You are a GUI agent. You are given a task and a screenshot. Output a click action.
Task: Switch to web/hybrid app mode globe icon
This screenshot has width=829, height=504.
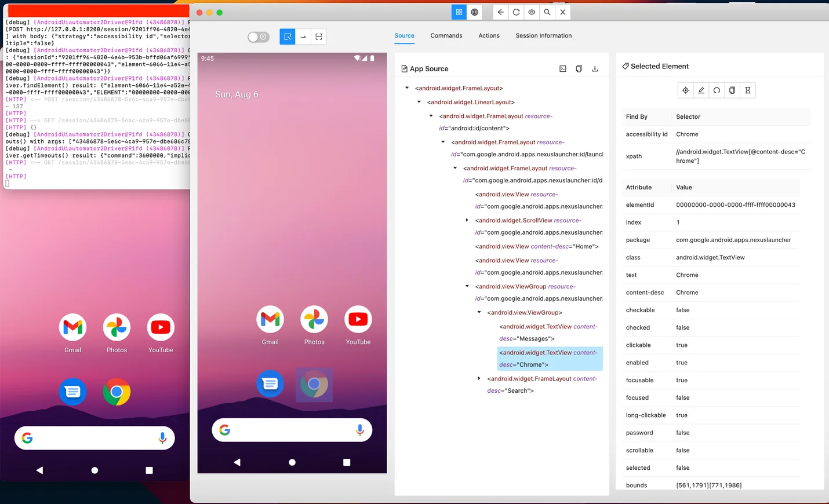coord(475,12)
